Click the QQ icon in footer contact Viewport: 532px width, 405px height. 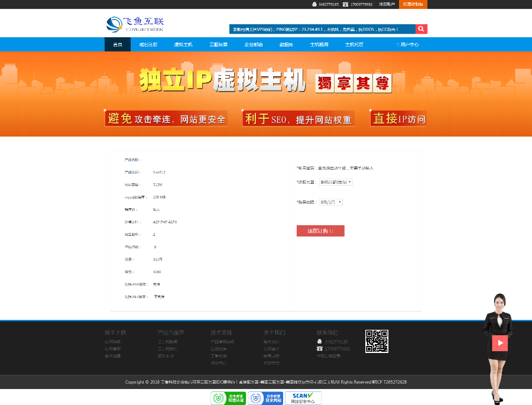pos(319,342)
